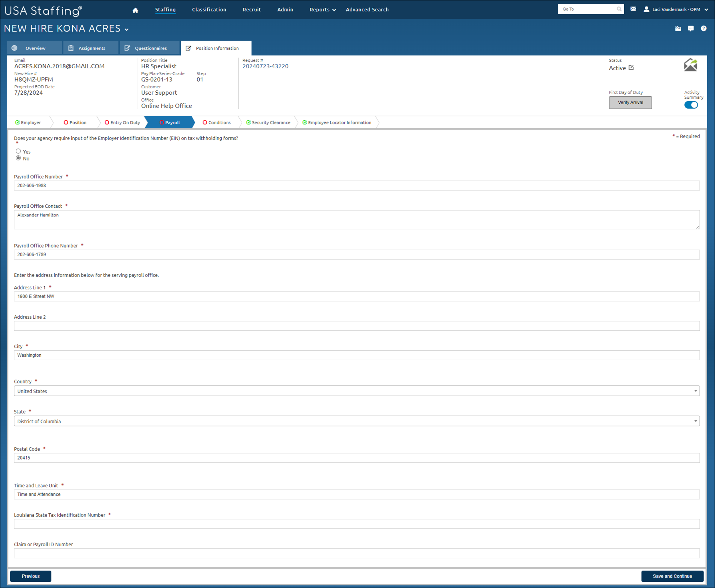Click the home icon in navigation bar
Screen dimensions: 715x588
[x=135, y=10]
